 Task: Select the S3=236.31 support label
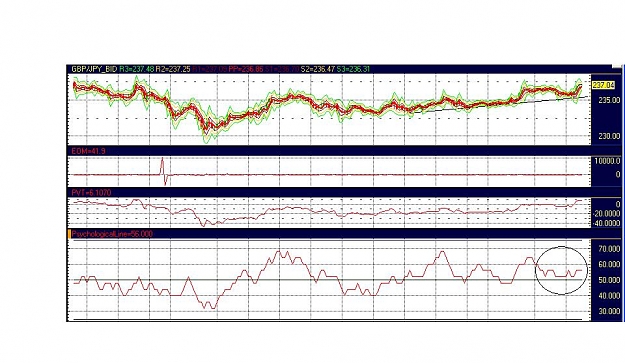[x=353, y=69]
